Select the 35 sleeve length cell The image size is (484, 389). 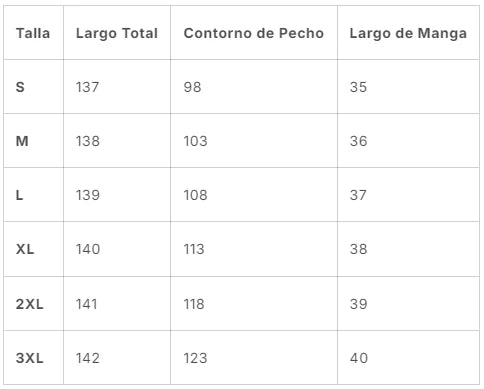(358, 87)
